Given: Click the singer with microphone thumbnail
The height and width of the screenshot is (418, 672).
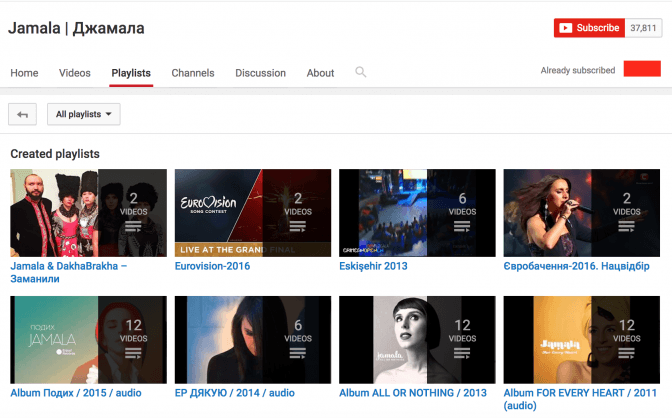Looking at the screenshot, I should tap(582, 213).
